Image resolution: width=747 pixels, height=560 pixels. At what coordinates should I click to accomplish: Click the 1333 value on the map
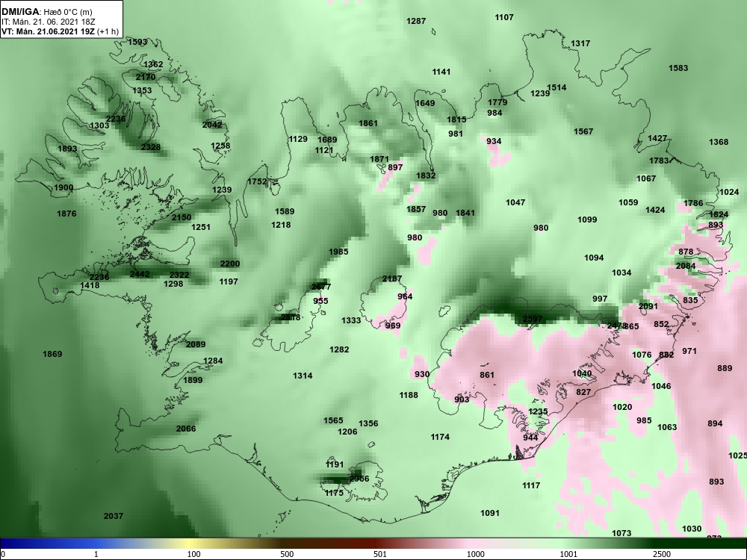(351, 320)
